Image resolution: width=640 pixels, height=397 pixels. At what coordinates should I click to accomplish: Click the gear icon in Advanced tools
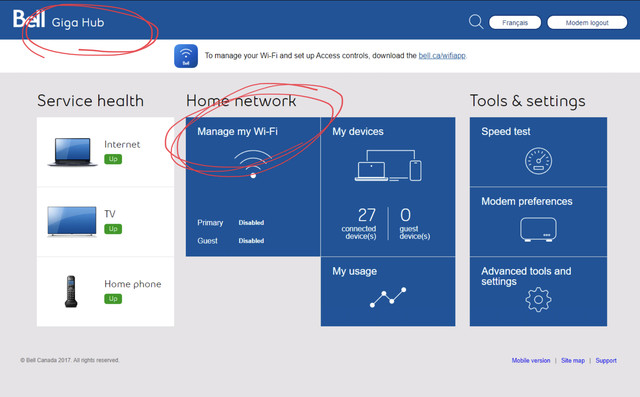point(538,299)
